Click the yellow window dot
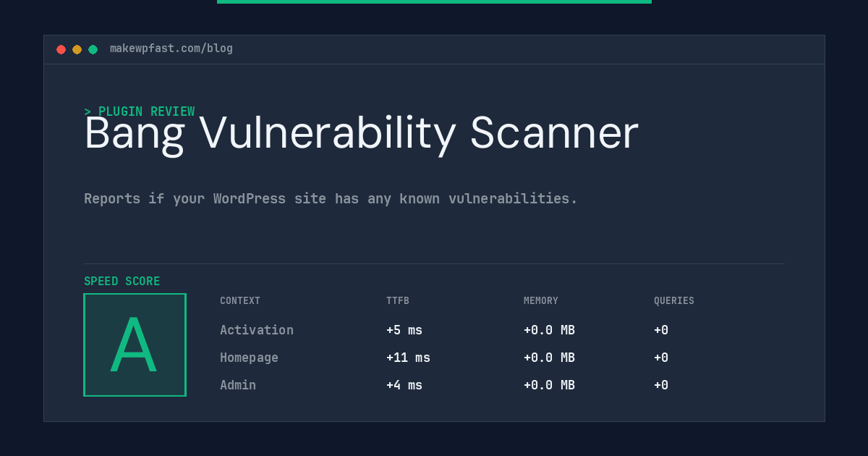Viewport: 868px width, 456px height. [x=77, y=49]
